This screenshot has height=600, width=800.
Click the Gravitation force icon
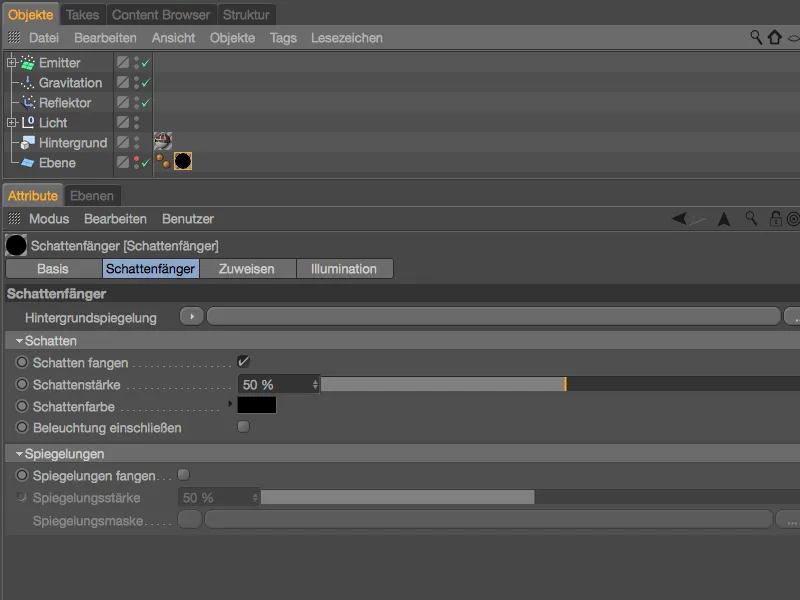29,82
